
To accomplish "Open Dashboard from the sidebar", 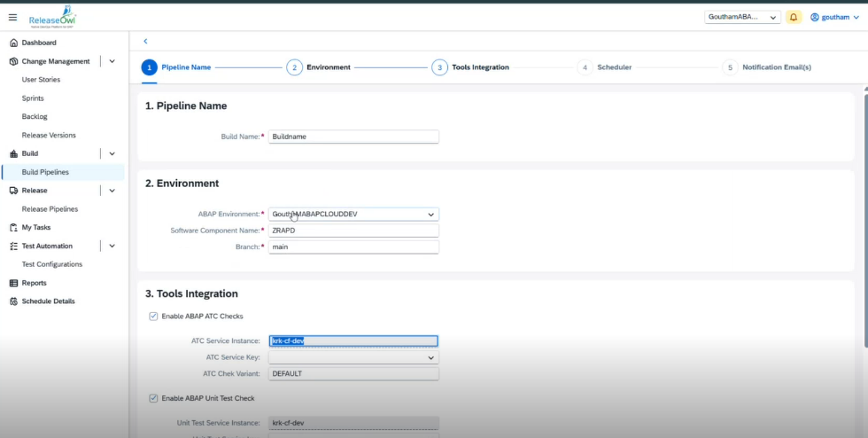I will 38,43.
